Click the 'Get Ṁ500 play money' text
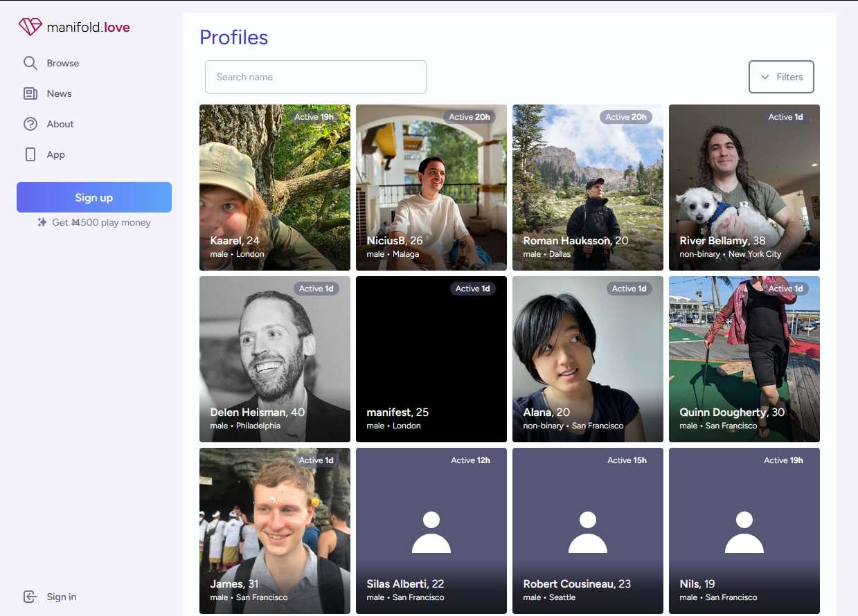Viewport: 858px width, 616px height. [x=101, y=222]
